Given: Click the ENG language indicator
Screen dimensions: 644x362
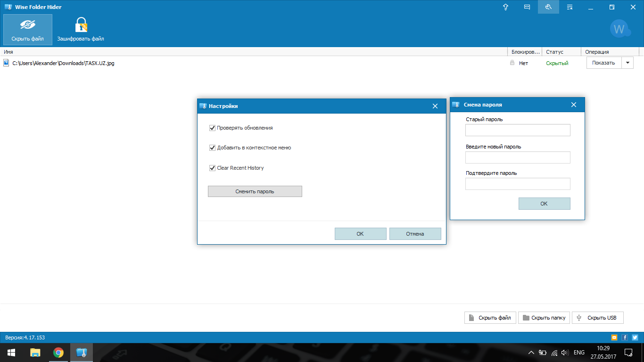Looking at the screenshot, I should point(579,353).
